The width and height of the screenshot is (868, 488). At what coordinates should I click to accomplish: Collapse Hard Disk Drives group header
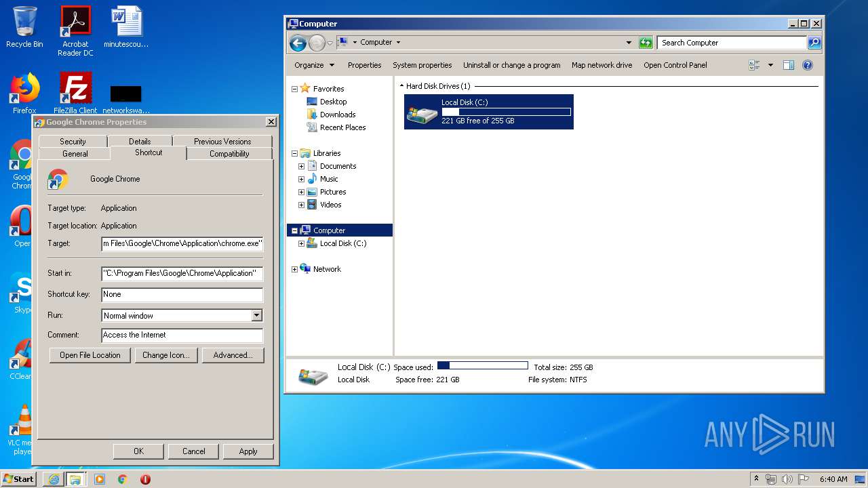click(401, 86)
